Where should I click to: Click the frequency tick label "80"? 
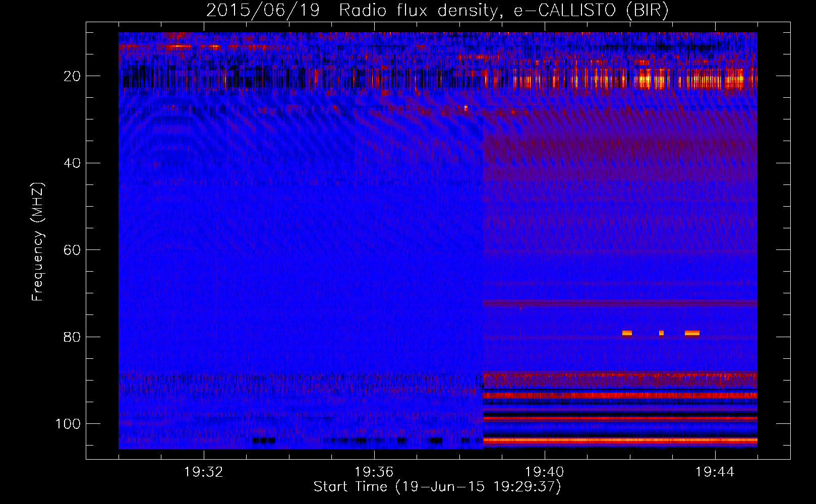click(x=72, y=337)
